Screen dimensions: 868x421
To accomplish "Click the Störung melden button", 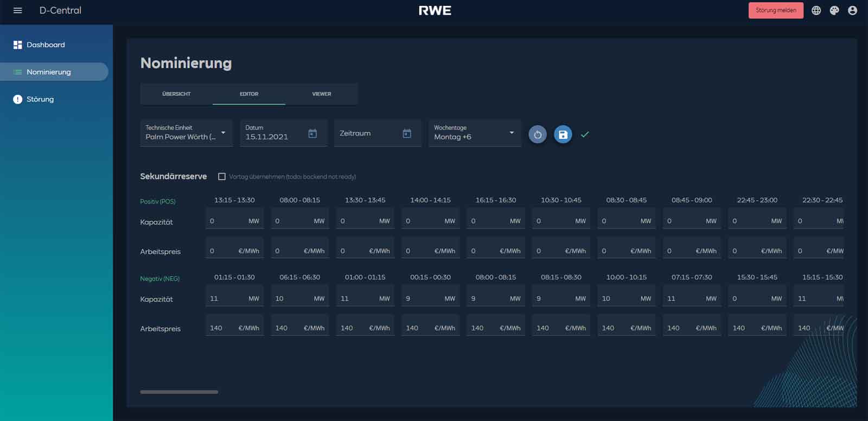I will pyautogui.click(x=775, y=10).
